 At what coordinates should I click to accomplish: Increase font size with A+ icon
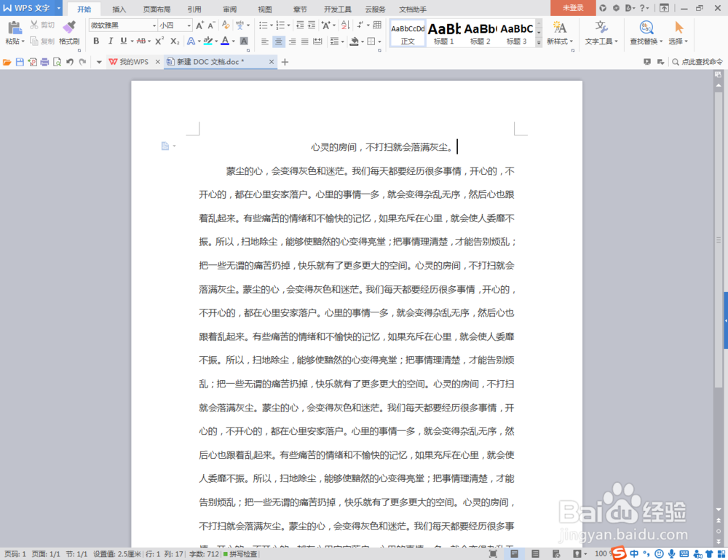199,25
